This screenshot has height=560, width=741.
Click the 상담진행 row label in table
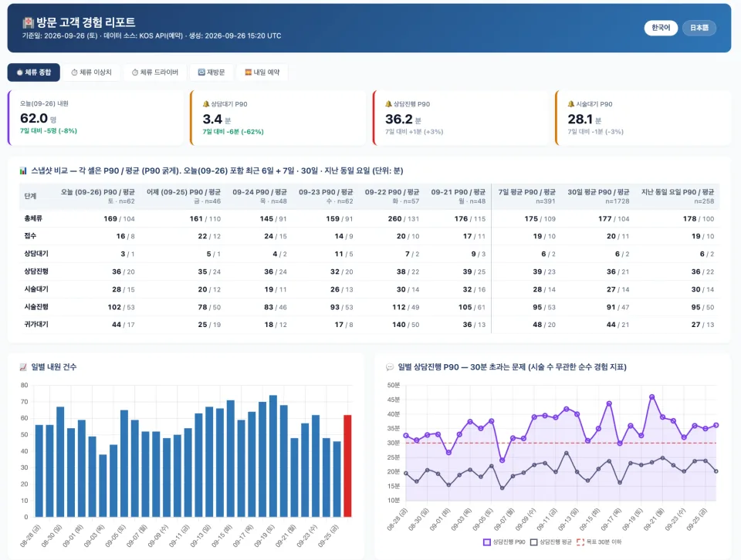pos(36,271)
